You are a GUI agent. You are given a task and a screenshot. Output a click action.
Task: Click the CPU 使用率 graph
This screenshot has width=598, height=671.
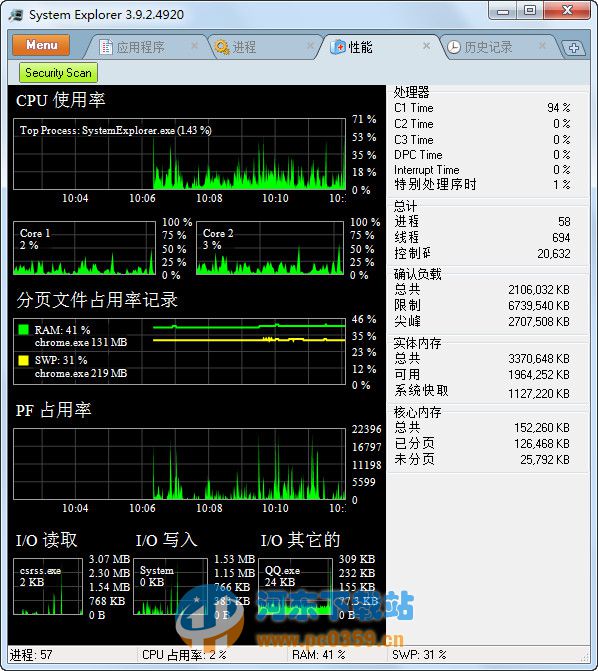point(179,154)
